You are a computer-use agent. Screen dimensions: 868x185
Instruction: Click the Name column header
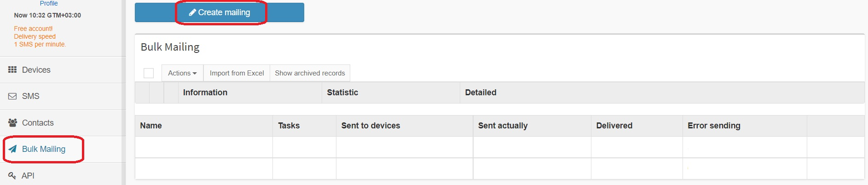(151, 126)
